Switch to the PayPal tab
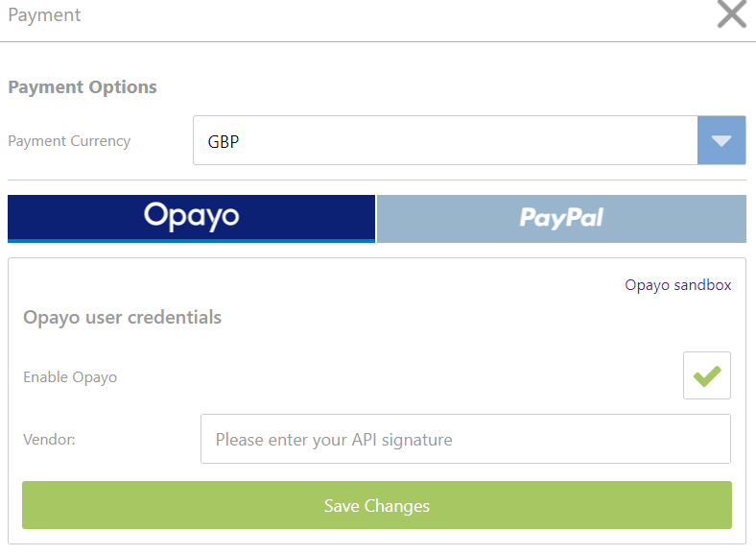The width and height of the screenshot is (756, 555). point(561,219)
